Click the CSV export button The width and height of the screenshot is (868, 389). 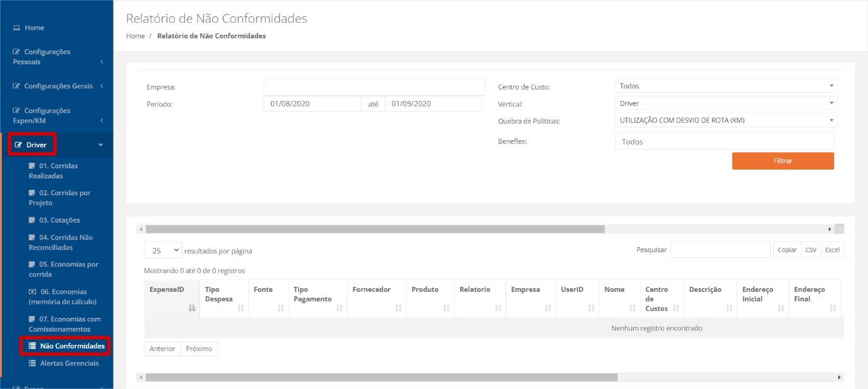pos(811,250)
